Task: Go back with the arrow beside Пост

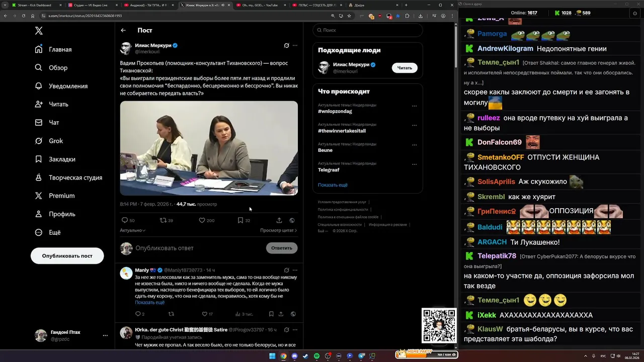Action: pyautogui.click(x=123, y=30)
